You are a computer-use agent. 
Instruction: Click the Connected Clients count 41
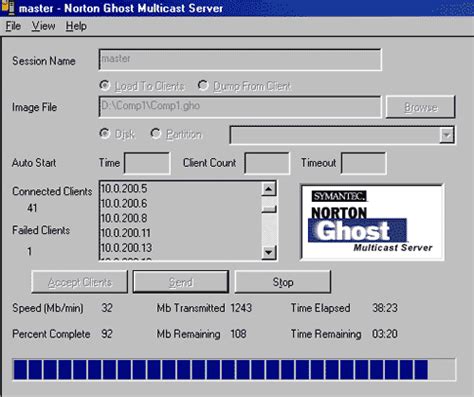point(32,208)
